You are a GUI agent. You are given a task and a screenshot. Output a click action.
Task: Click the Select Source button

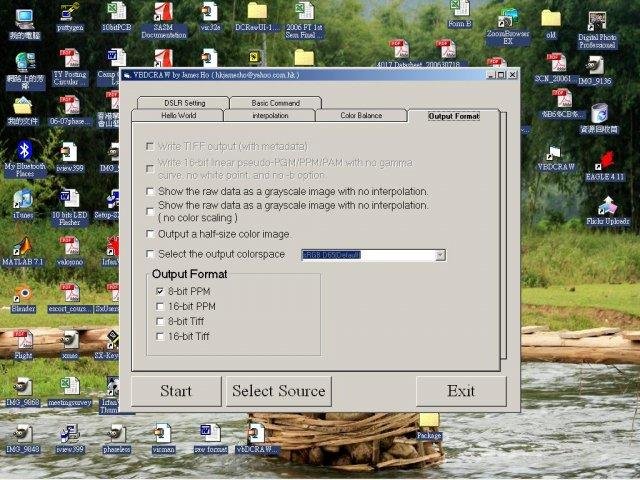click(x=279, y=391)
